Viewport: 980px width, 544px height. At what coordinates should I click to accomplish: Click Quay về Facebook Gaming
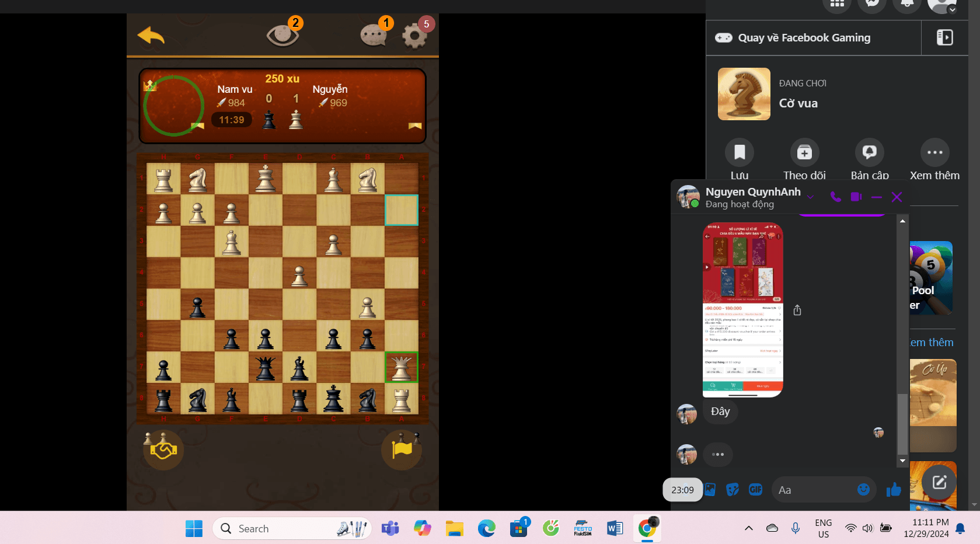click(804, 38)
